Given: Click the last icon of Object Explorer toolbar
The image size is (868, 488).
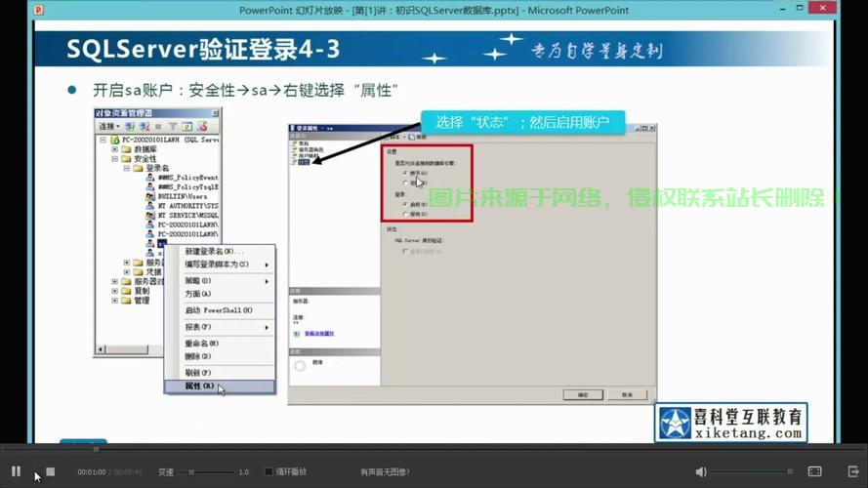Looking at the screenshot, I should tap(202, 127).
